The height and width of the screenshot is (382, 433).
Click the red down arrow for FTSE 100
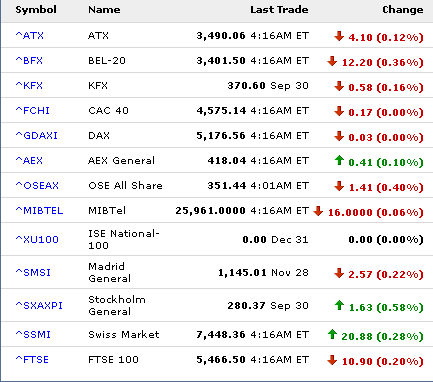point(332,360)
